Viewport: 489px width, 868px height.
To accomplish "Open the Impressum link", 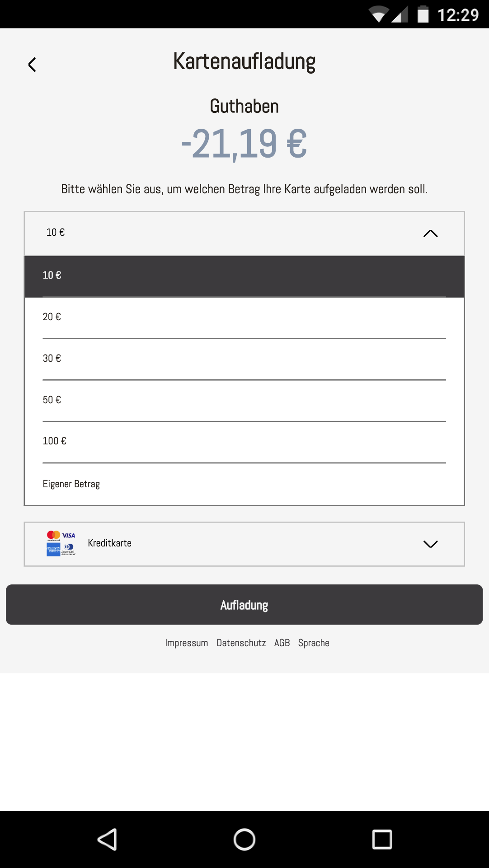I will point(186,643).
